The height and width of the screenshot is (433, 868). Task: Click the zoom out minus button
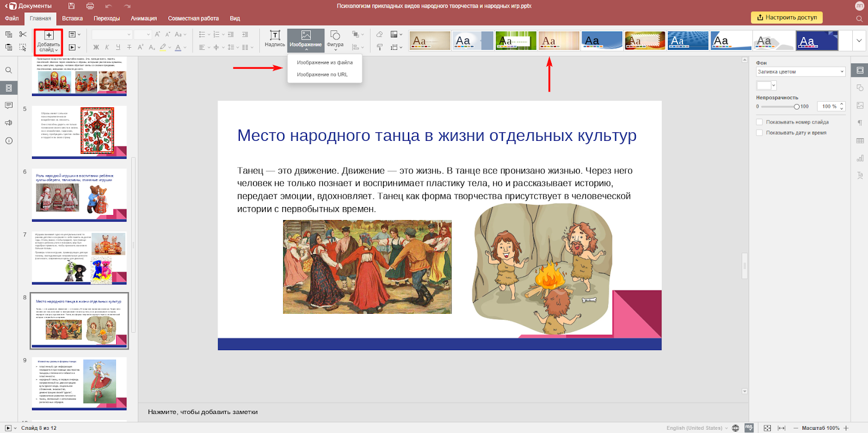point(796,428)
